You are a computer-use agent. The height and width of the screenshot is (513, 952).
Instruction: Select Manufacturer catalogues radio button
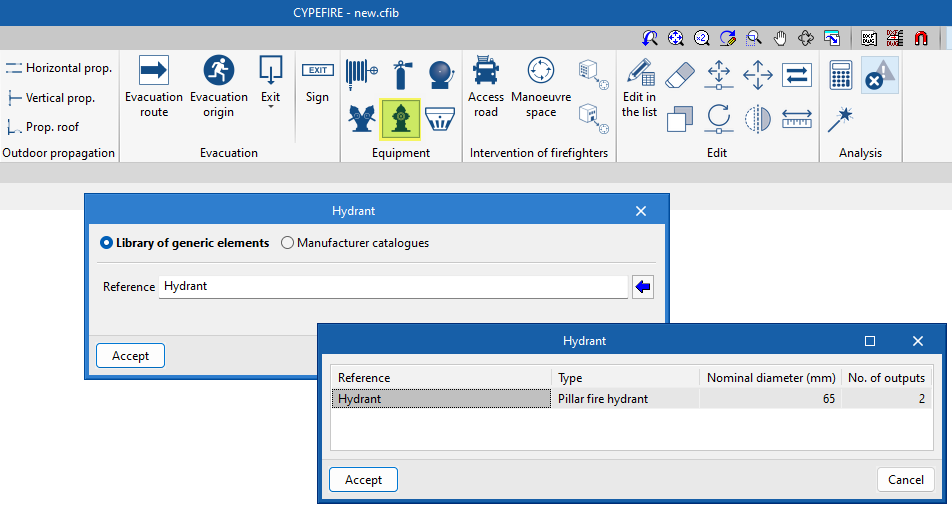coord(355,243)
